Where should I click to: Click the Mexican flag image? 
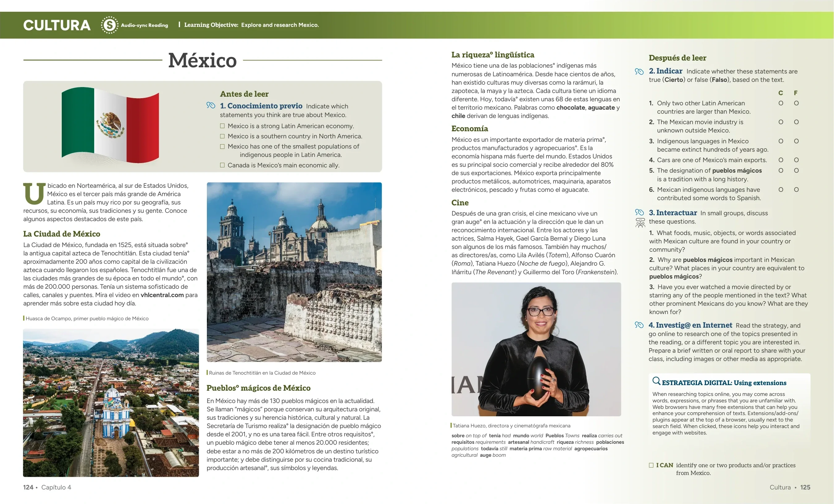pos(110,125)
